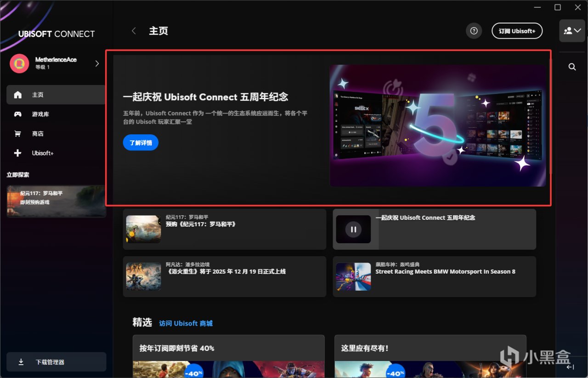Maximize the Ubisoft Connect window

coord(558,7)
